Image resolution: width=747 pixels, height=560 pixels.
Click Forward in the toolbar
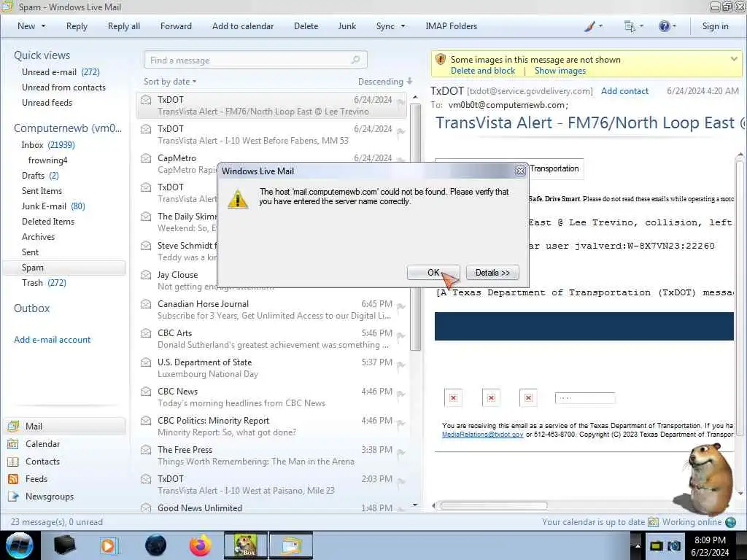[176, 26]
